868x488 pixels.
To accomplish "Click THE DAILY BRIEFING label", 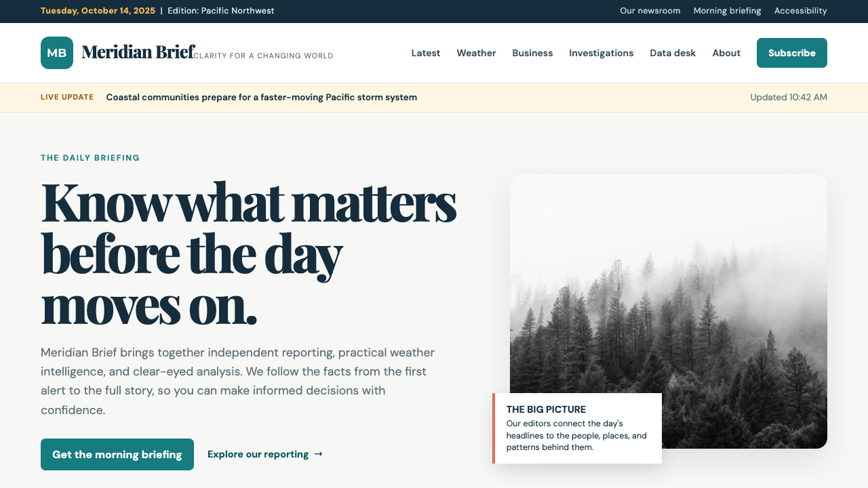I will [90, 158].
